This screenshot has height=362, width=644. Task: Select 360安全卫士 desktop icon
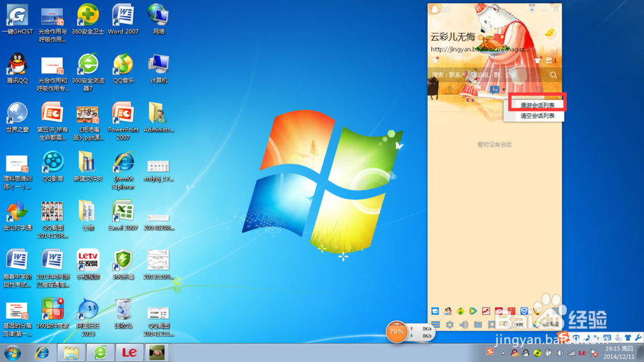point(88,19)
